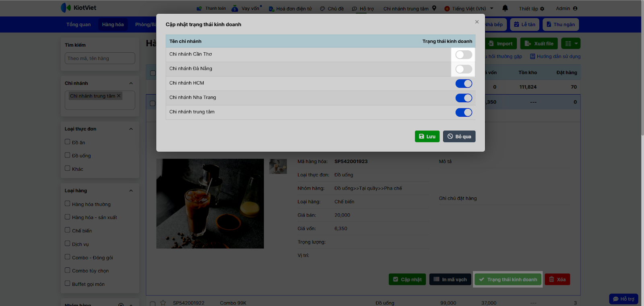Screen dimensions: 644x306
Task: Open column display options list icon
Action: [x=571, y=43]
